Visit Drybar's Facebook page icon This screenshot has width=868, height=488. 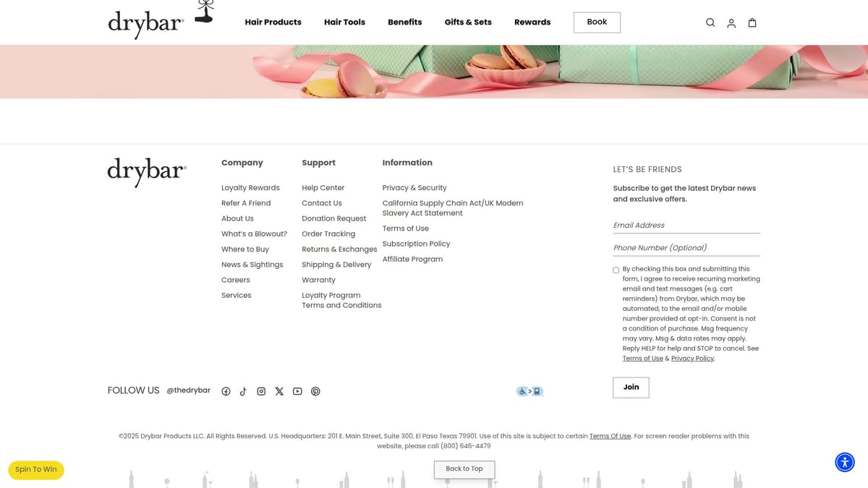coord(226,391)
